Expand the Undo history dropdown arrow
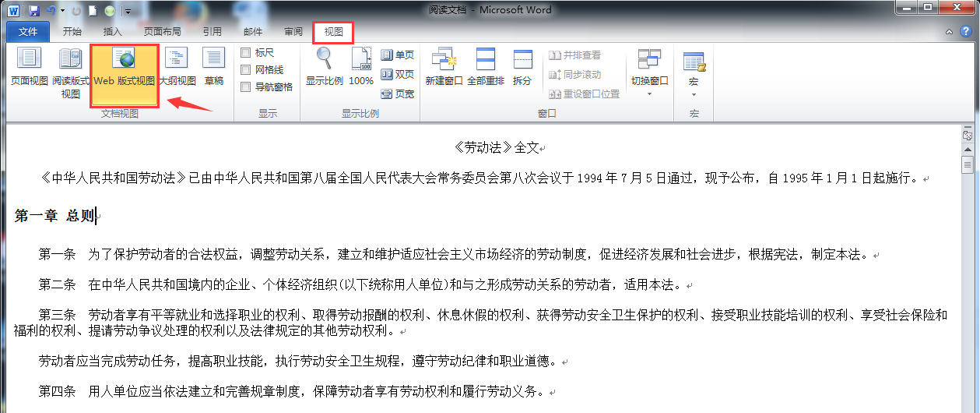Screen dimensions: 980x413 pos(61,11)
